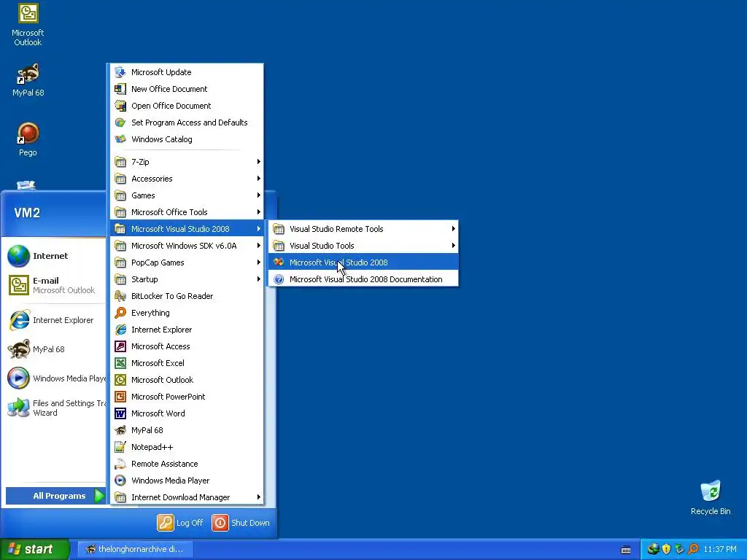Screen dimensions: 747x560
Task: Expand Visual Studio Tools submenu arrow
Action: pyautogui.click(x=454, y=246)
